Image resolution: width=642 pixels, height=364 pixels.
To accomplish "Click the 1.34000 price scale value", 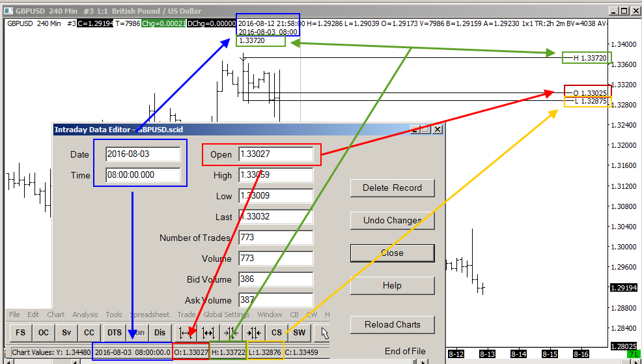I will pyautogui.click(x=625, y=44).
